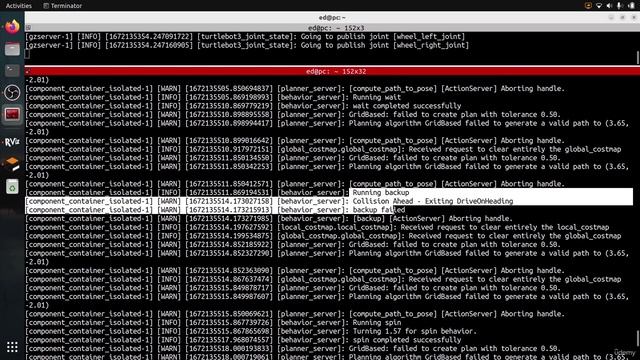
Task: Close the Terminator window
Action: tap(633, 18)
